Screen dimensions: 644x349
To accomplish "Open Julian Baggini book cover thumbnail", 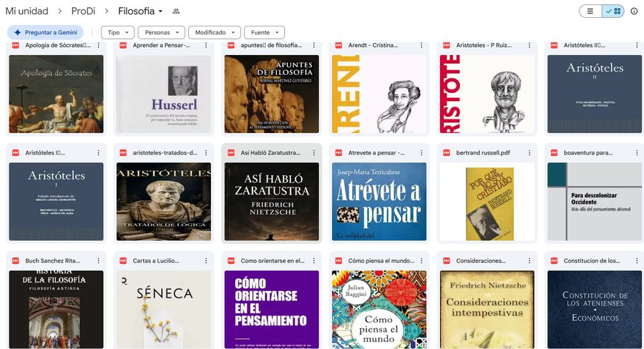I will [379, 309].
